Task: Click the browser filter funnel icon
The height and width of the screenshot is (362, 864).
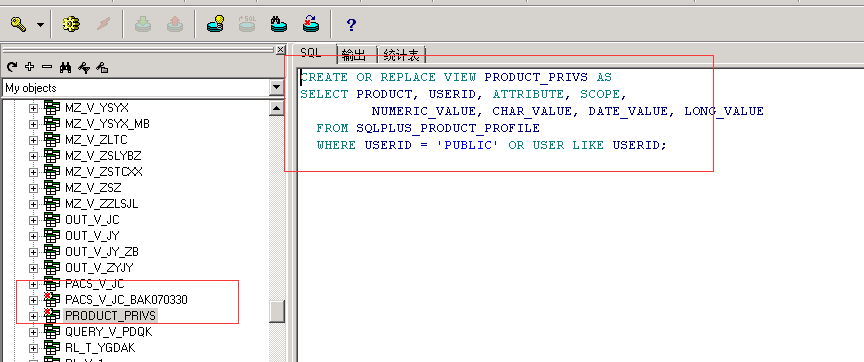Action: [84, 68]
